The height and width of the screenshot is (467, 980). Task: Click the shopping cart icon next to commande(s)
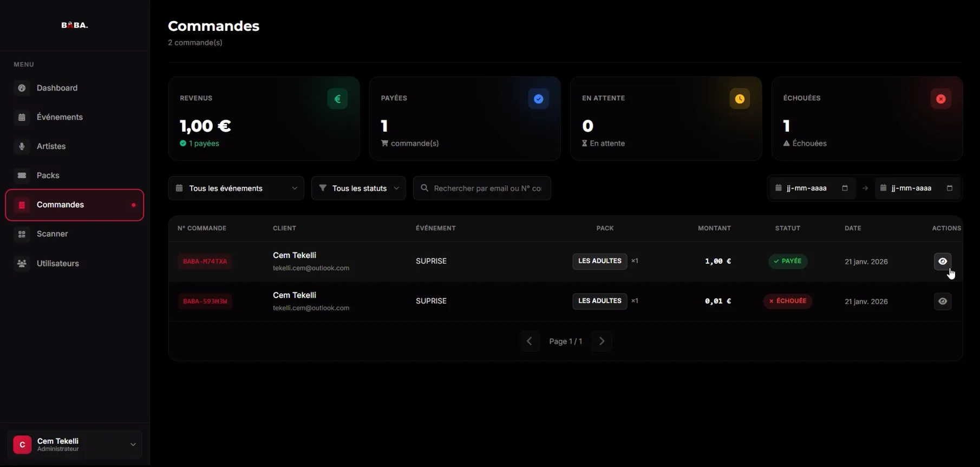click(384, 143)
